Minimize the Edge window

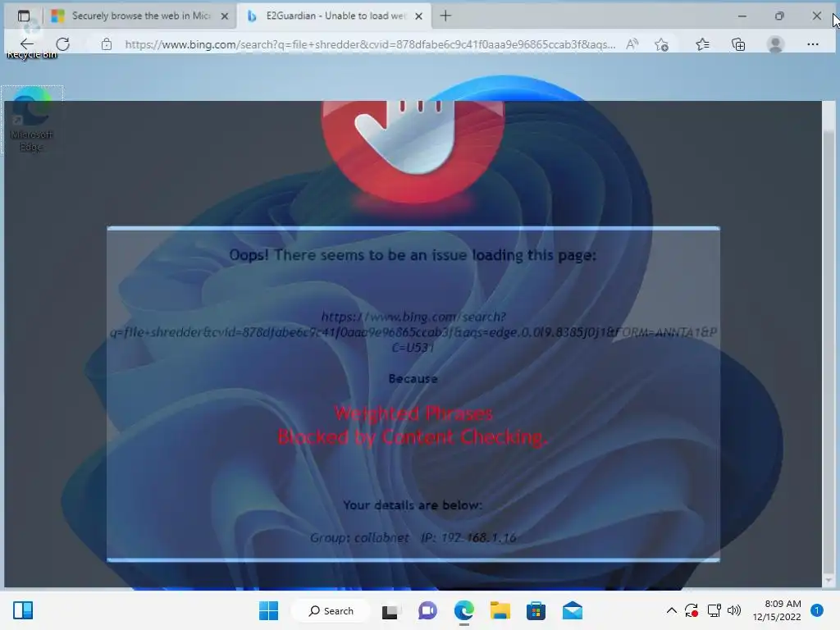(x=742, y=16)
